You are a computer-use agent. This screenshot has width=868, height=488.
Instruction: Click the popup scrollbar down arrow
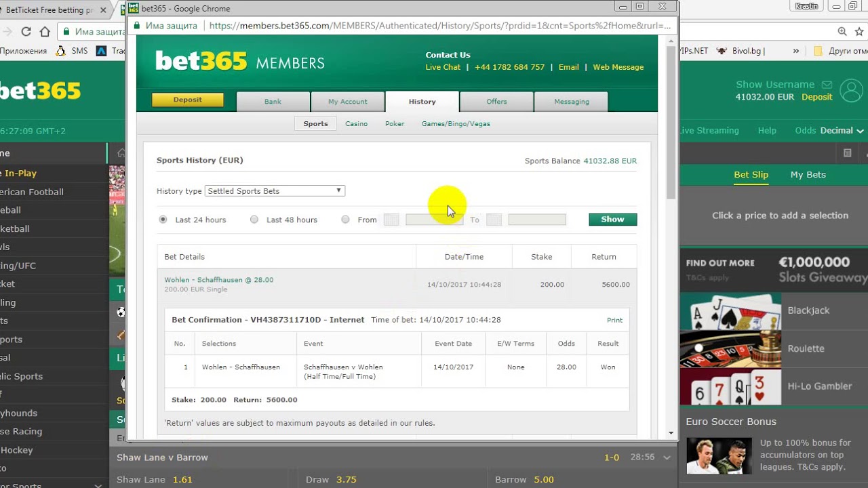point(671,433)
